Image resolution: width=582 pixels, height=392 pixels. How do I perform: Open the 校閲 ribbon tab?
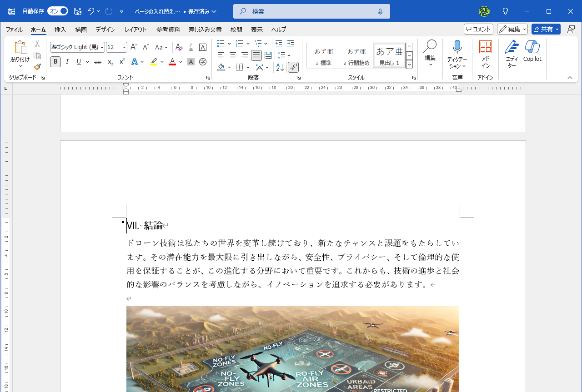(x=236, y=30)
